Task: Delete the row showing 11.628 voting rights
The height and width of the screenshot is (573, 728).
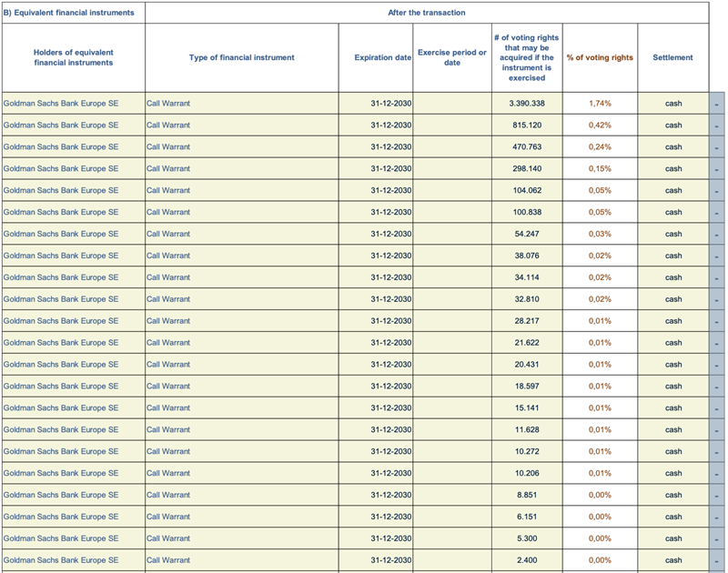Action: pos(717,430)
